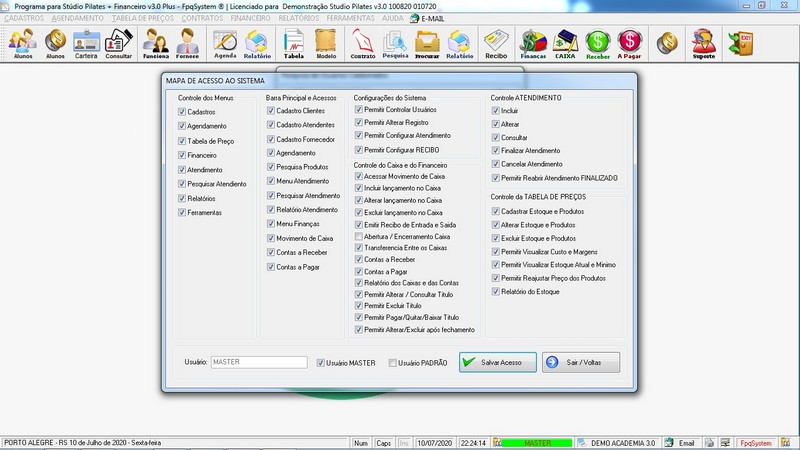Open the Pesquisa magnifier icon

tap(395, 44)
